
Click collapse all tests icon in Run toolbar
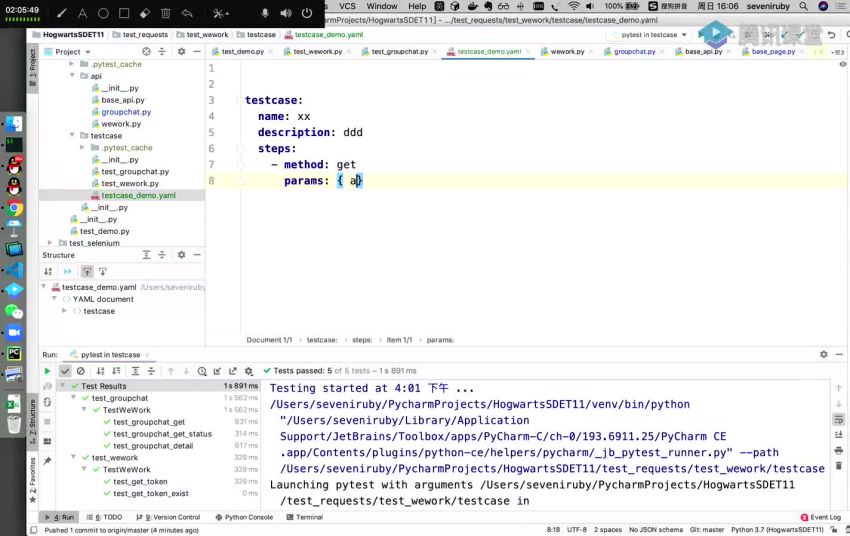151,371
